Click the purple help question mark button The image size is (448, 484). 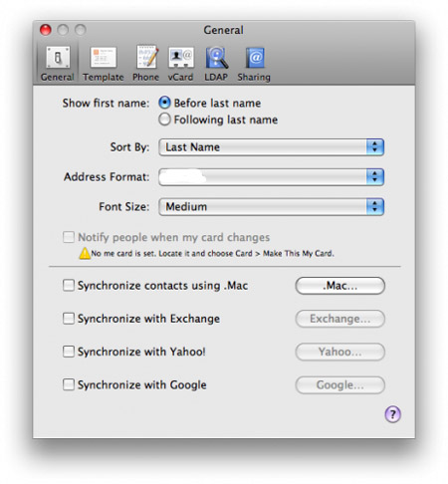pos(392,414)
